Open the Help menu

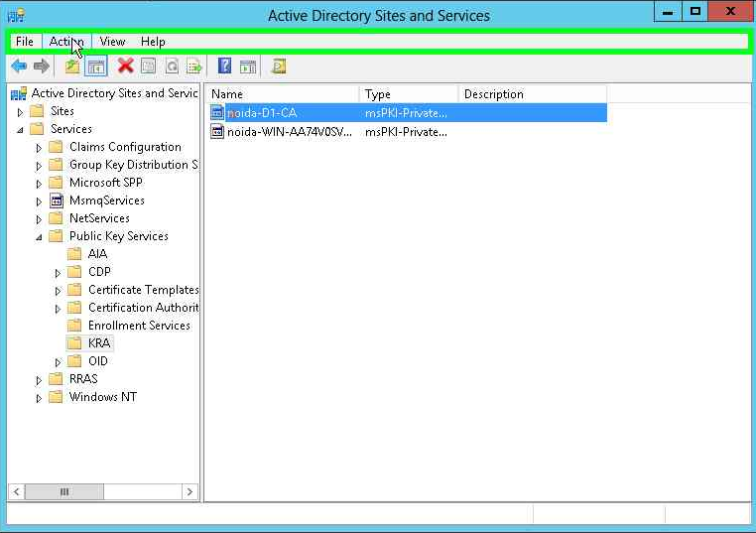pyautogui.click(x=153, y=42)
